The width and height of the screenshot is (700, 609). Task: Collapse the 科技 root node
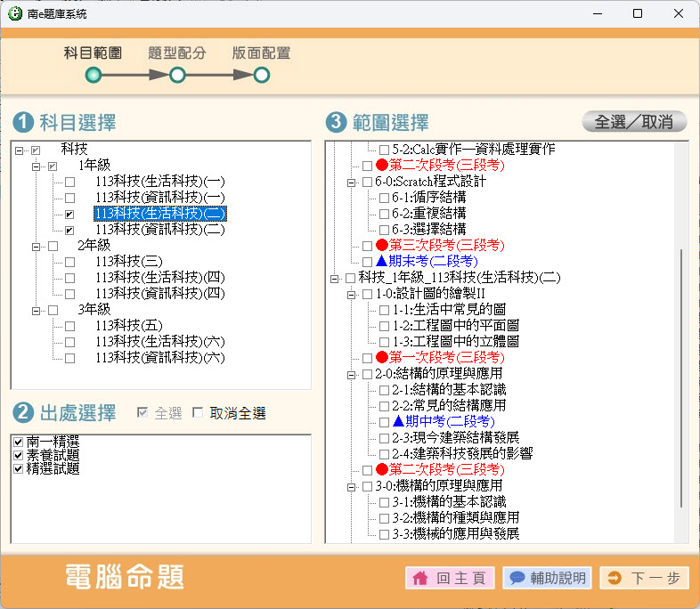click(20, 150)
